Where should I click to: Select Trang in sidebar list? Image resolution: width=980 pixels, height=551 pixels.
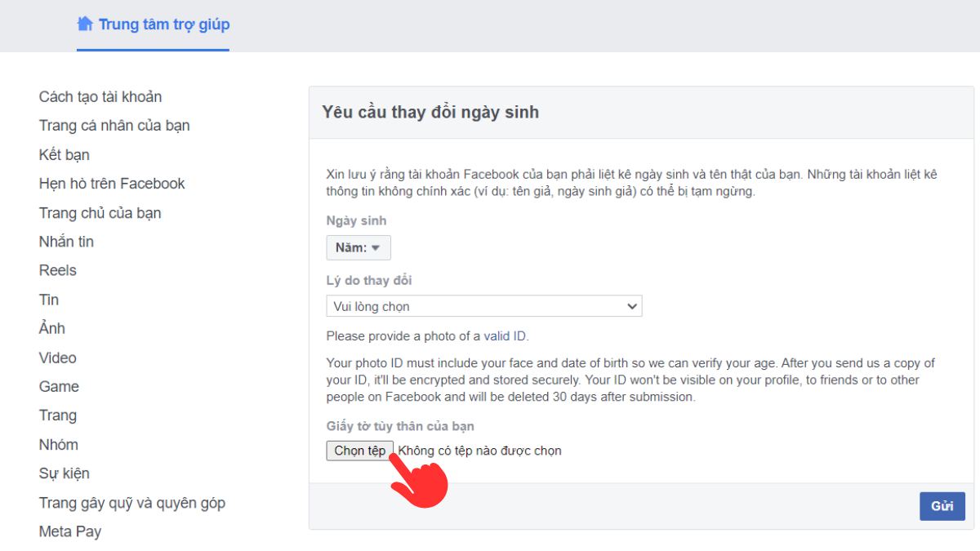point(58,415)
